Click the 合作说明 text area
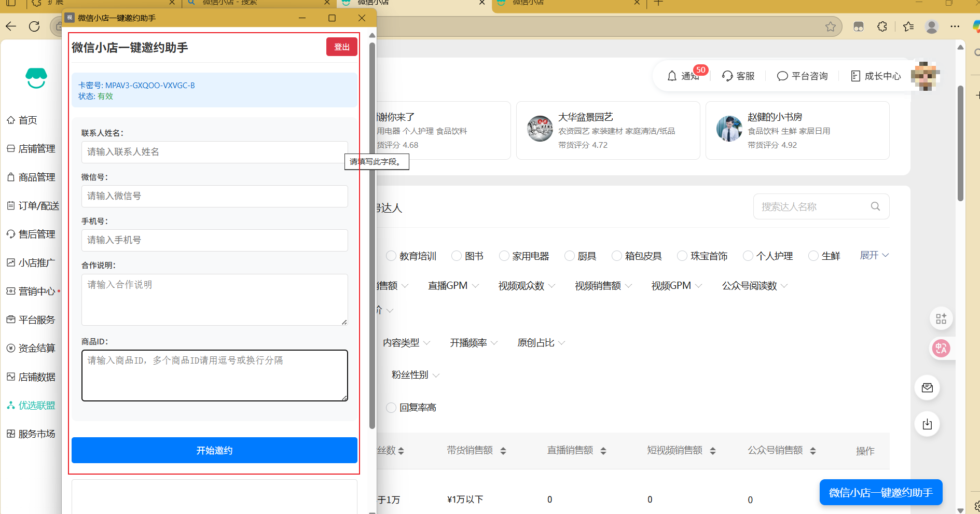The height and width of the screenshot is (514, 980). point(214,300)
